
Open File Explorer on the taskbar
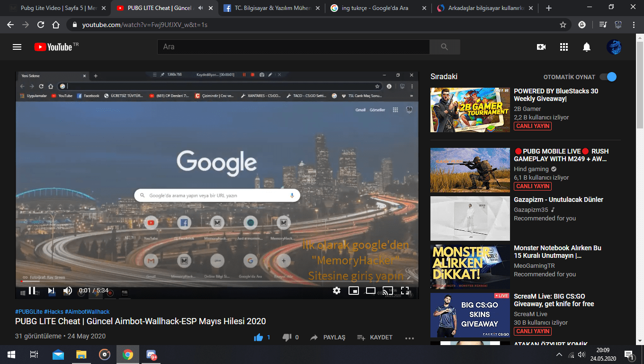click(x=81, y=355)
